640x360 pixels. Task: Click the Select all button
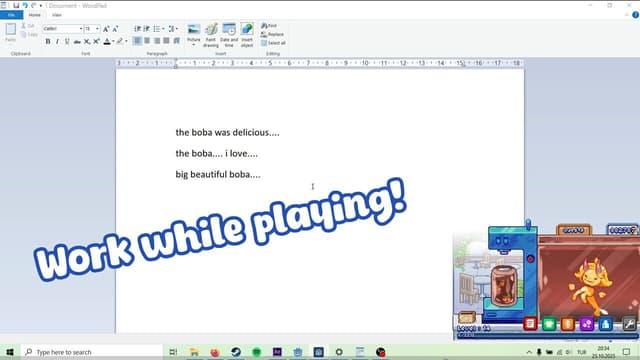coord(273,43)
